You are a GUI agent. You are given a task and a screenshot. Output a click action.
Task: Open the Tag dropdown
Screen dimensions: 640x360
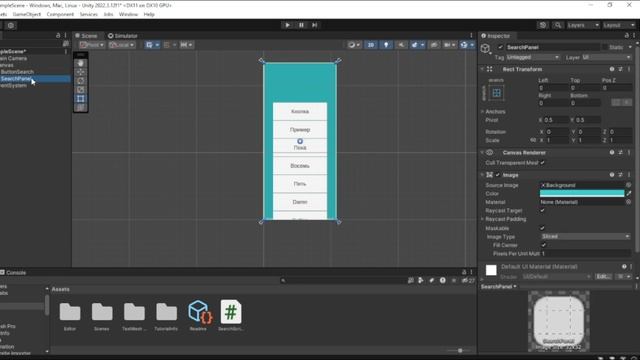point(533,58)
